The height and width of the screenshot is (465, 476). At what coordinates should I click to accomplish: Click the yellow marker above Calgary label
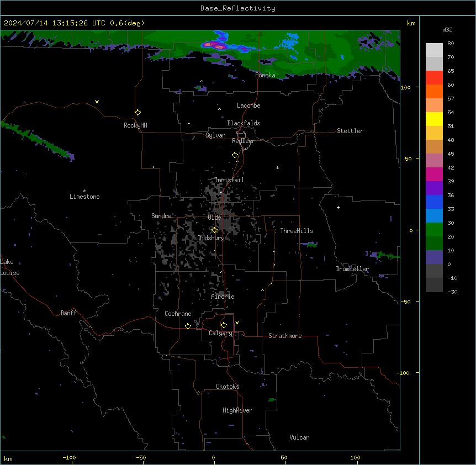tap(224, 325)
